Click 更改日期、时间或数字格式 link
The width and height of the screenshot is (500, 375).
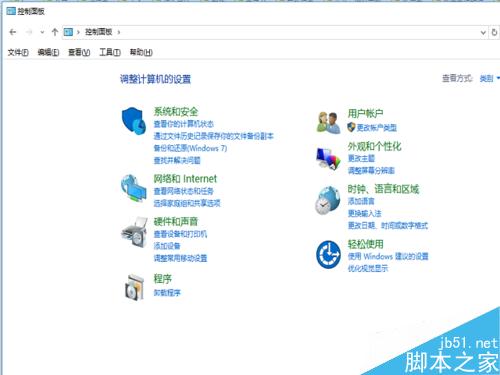click(388, 225)
